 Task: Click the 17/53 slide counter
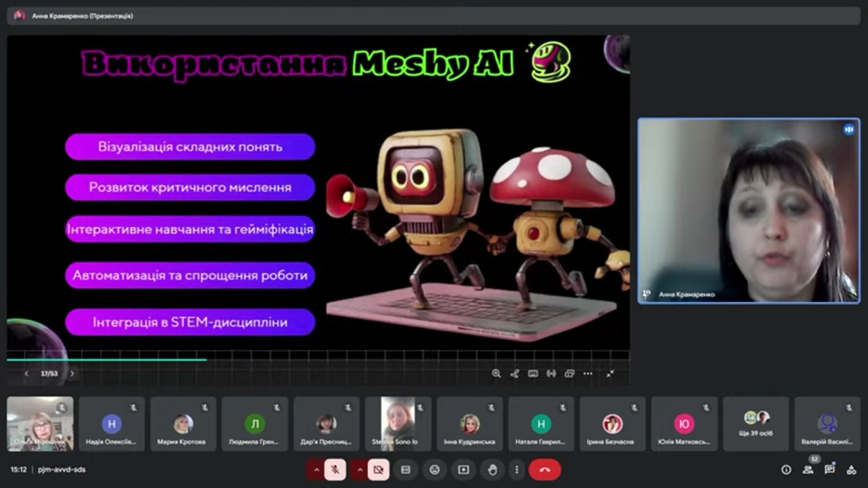coord(49,374)
